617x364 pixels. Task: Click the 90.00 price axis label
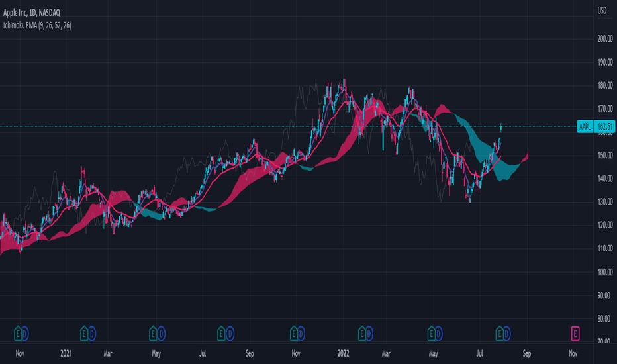coord(605,296)
